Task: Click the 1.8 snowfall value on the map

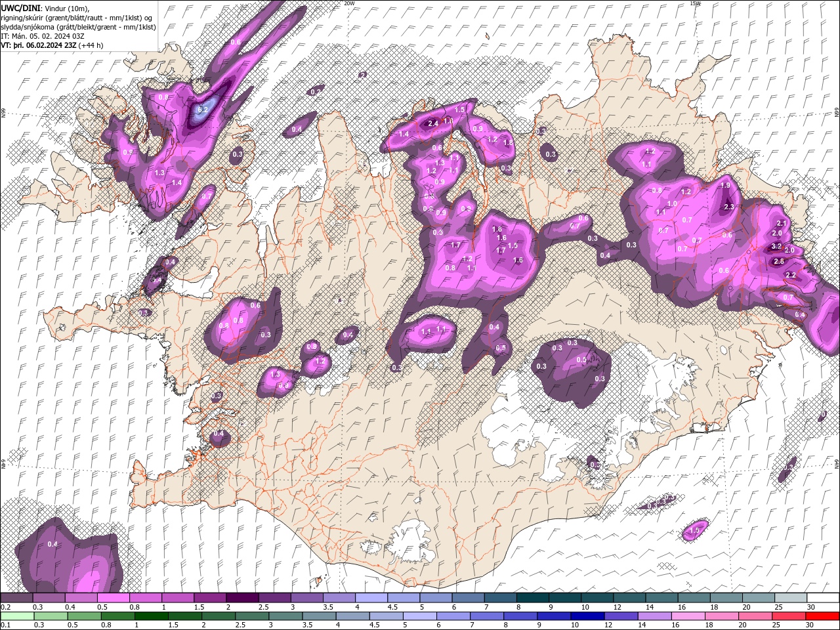Action: tap(507, 142)
